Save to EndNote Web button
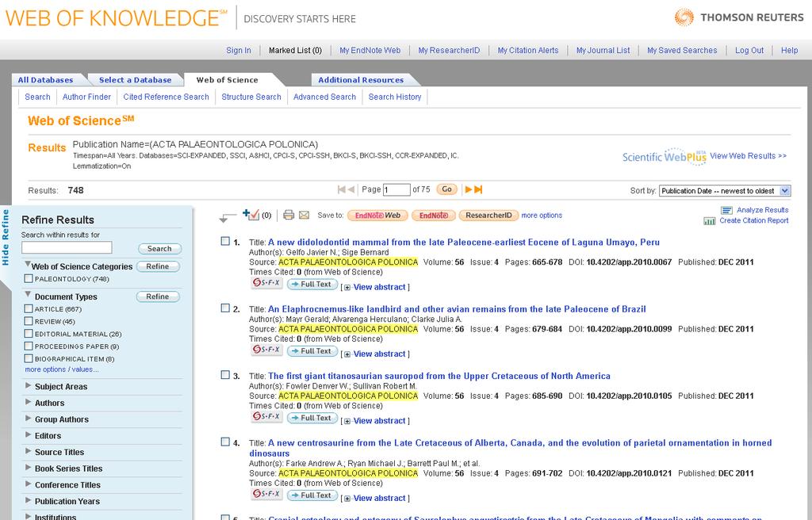The width and height of the screenshot is (812, 520). point(377,216)
